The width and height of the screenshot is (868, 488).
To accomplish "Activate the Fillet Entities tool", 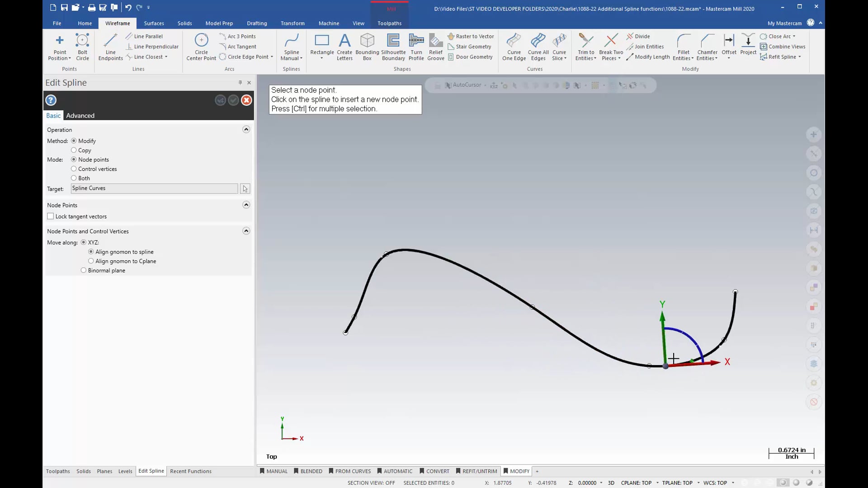I will pos(683,47).
